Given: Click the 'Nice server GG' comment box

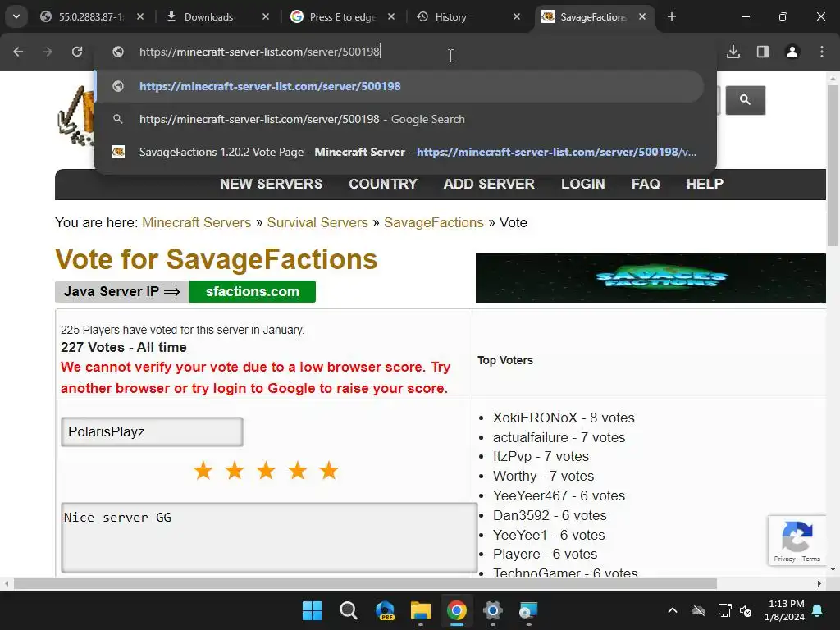Looking at the screenshot, I should (x=269, y=538).
